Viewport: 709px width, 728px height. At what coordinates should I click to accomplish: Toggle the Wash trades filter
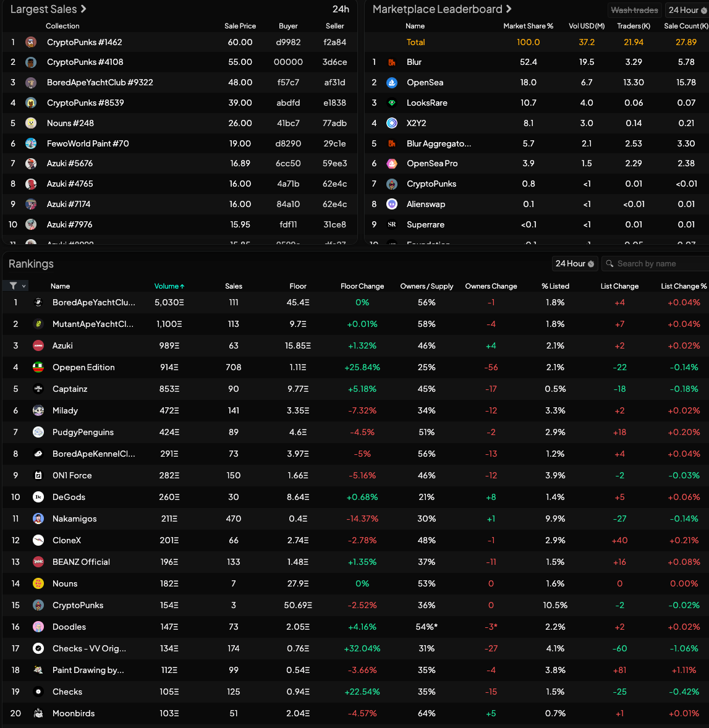coord(634,10)
